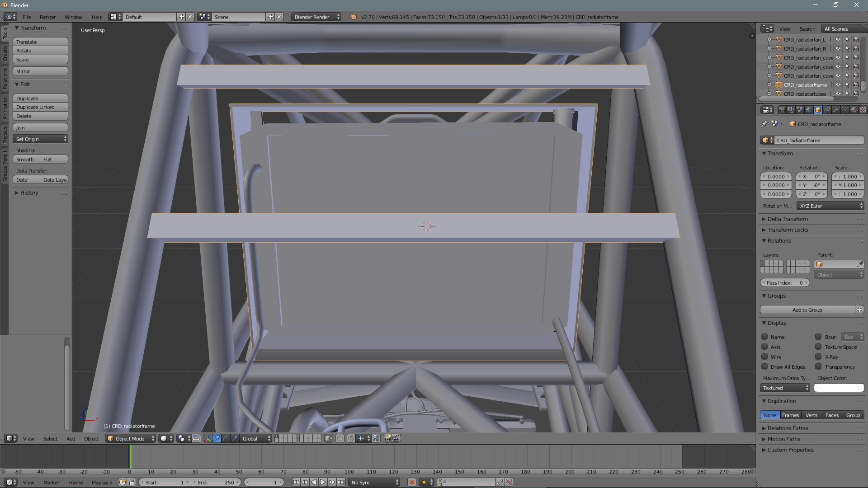Enable the X-Ray display checkbox
This screenshot has height=488, width=868.
pyautogui.click(x=818, y=357)
